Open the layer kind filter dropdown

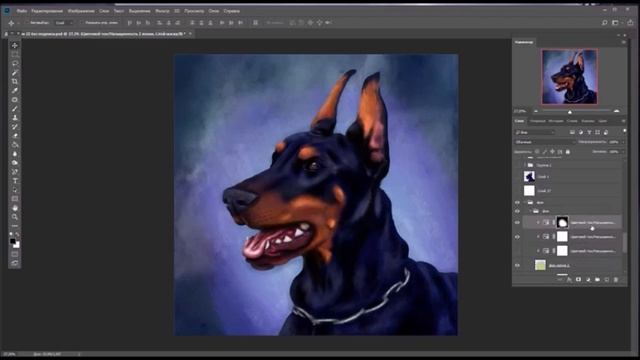click(x=535, y=132)
